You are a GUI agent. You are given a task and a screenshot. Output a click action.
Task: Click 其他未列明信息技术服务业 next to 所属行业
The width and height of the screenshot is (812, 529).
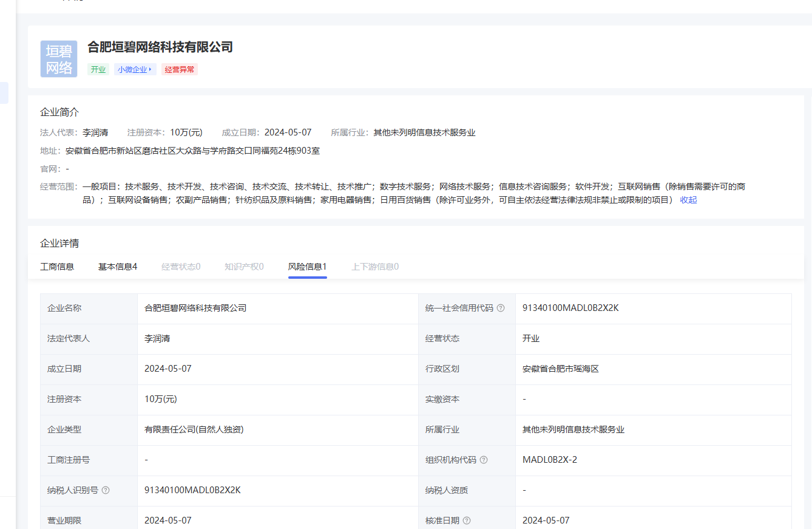425,132
